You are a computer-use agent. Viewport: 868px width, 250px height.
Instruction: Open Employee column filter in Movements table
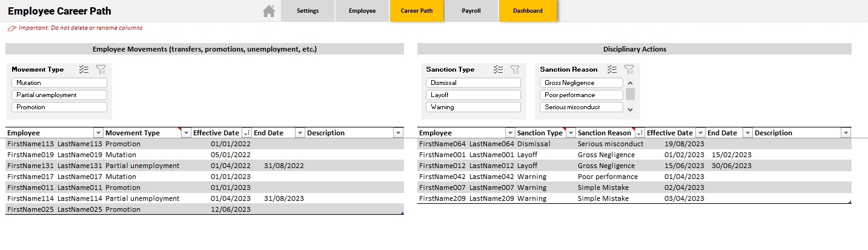click(x=98, y=133)
